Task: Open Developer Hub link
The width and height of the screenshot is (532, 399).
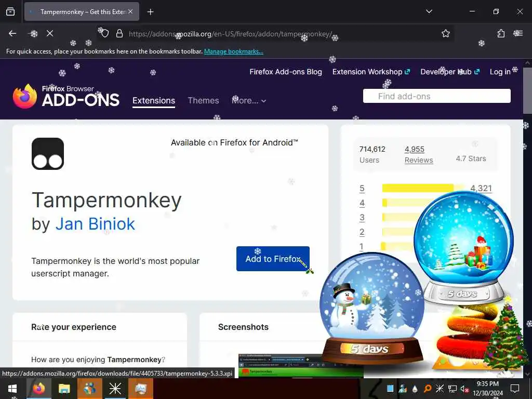Action: (x=450, y=72)
